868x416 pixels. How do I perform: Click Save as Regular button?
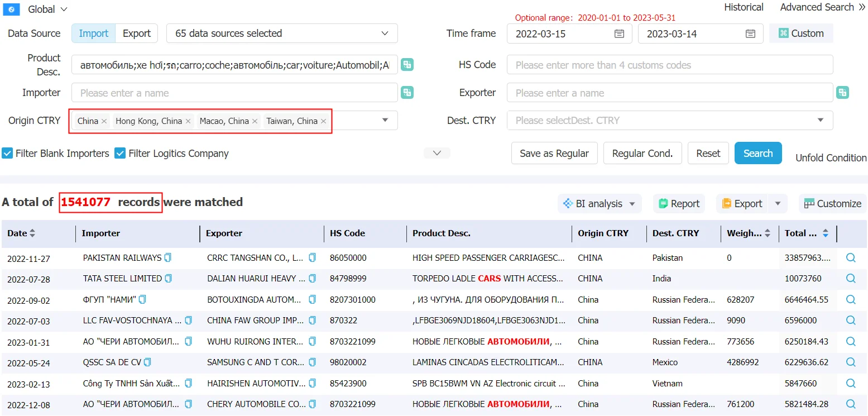click(554, 153)
